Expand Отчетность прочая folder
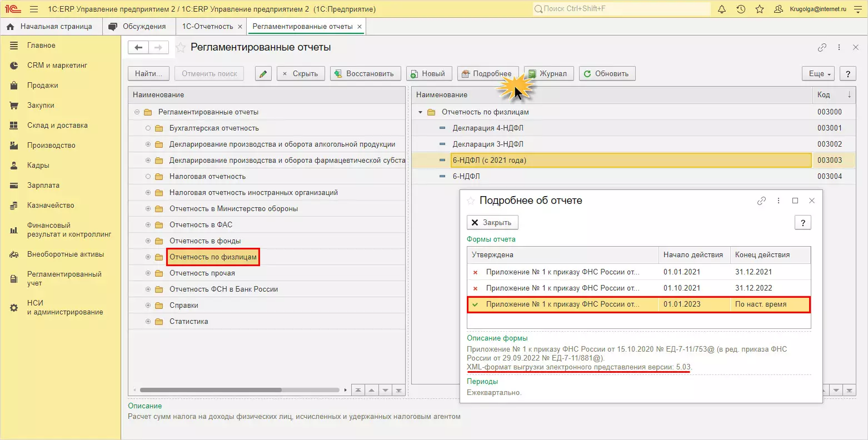This screenshot has height=440, width=868. click(148, 273)
